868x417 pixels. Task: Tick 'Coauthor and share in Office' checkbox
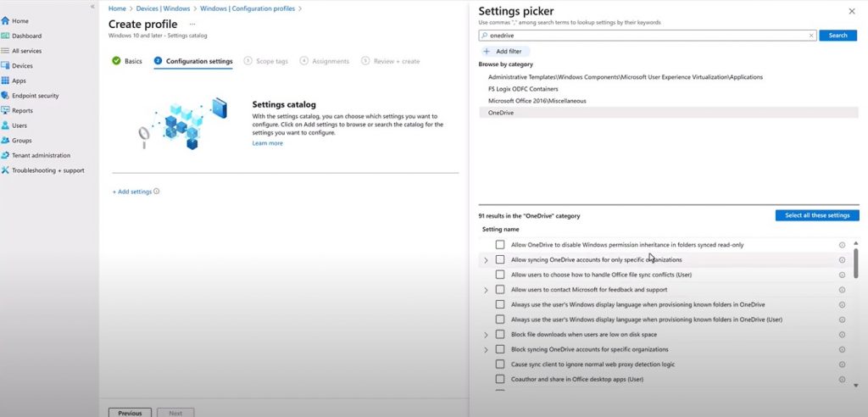[500, 379]
